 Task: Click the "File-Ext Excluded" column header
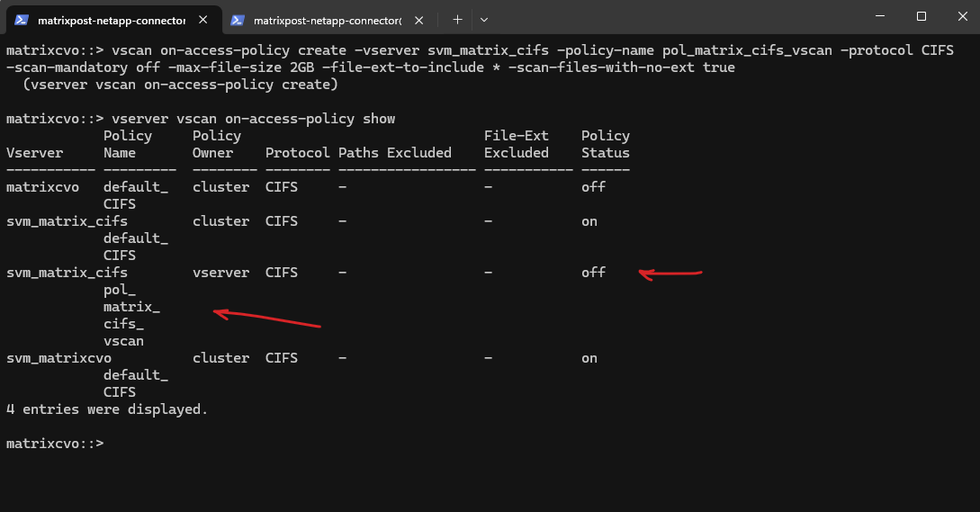point(517,144)
